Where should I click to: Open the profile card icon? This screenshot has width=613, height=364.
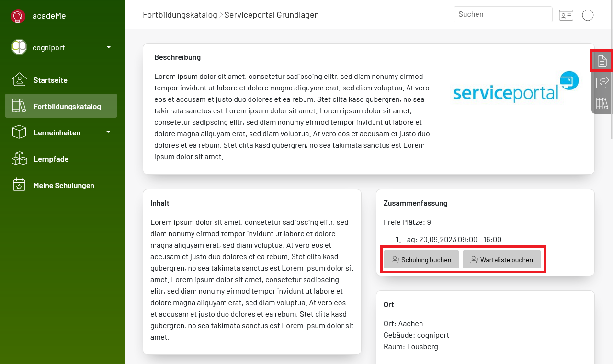pos(566,15)
